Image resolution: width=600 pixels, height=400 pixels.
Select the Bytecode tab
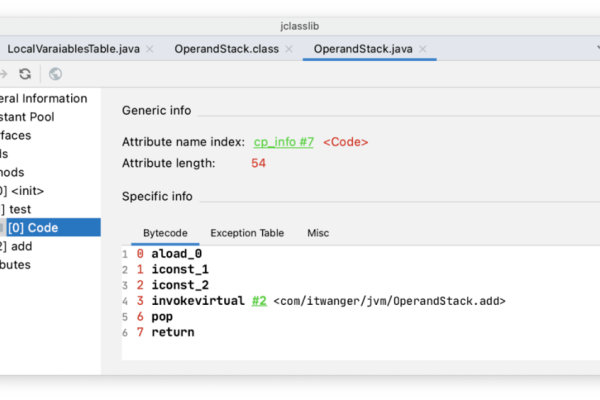click(165, 233)
